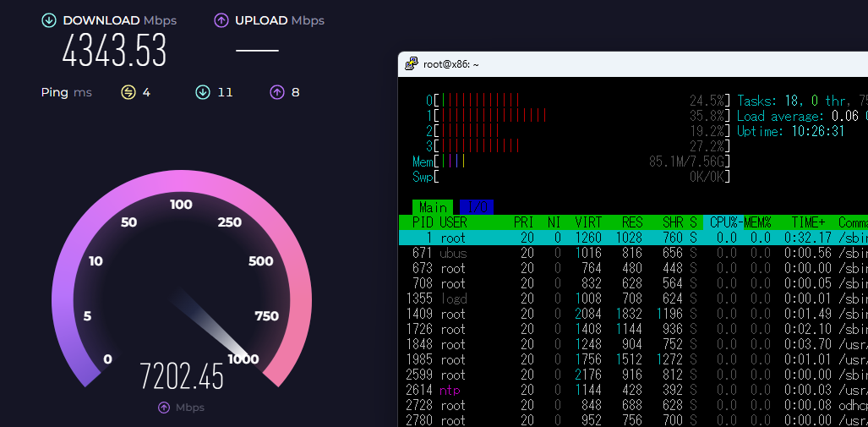Click the PuTTY icon in terminal title bar
This screenshot has width=868, height=427.
pyautogui.click(x=411, y=63)
